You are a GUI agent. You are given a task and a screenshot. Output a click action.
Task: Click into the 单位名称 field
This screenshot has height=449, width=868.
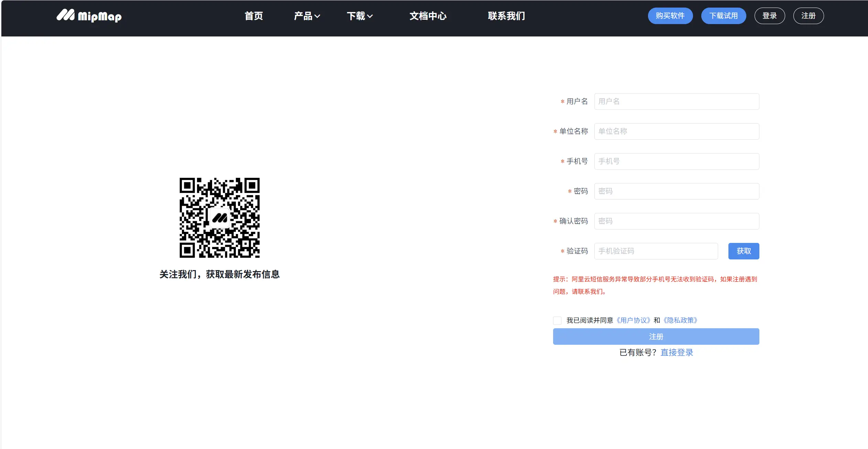click(676, 131)
